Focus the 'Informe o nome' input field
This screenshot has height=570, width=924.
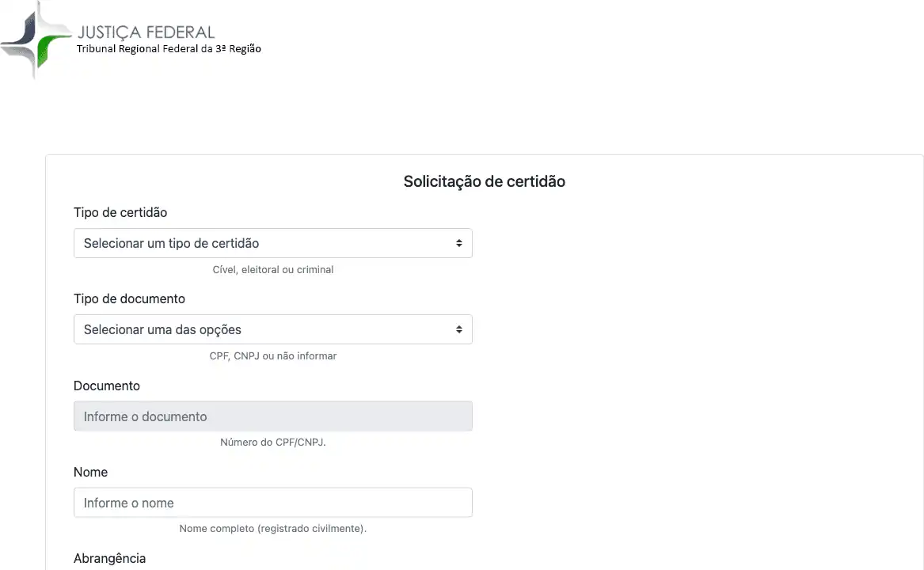(272, 503)
